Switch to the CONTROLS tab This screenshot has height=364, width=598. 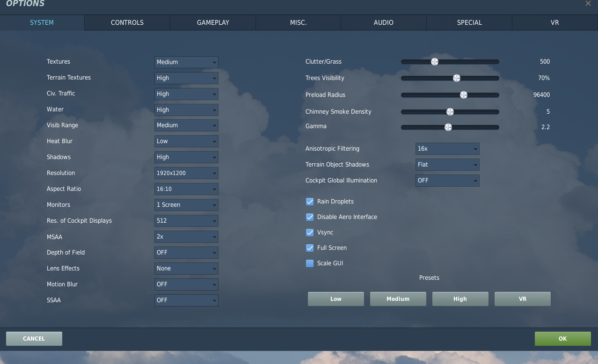click(127, 22)
